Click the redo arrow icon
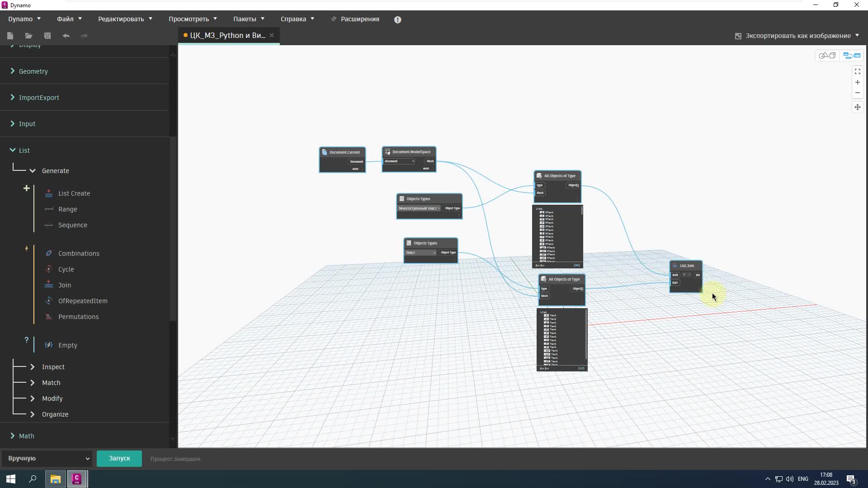Image resolution: width=868 pixels, height=488 pixels. coord(84,36)
